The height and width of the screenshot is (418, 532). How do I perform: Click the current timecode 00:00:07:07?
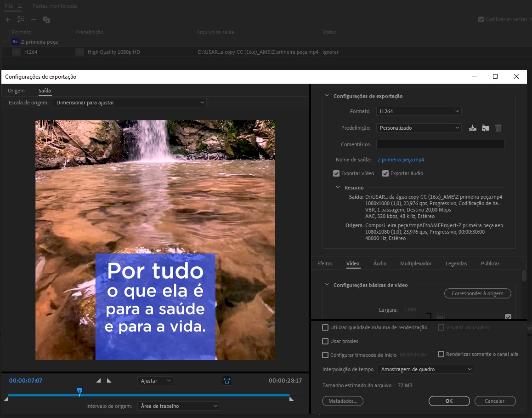click(26, 381)
